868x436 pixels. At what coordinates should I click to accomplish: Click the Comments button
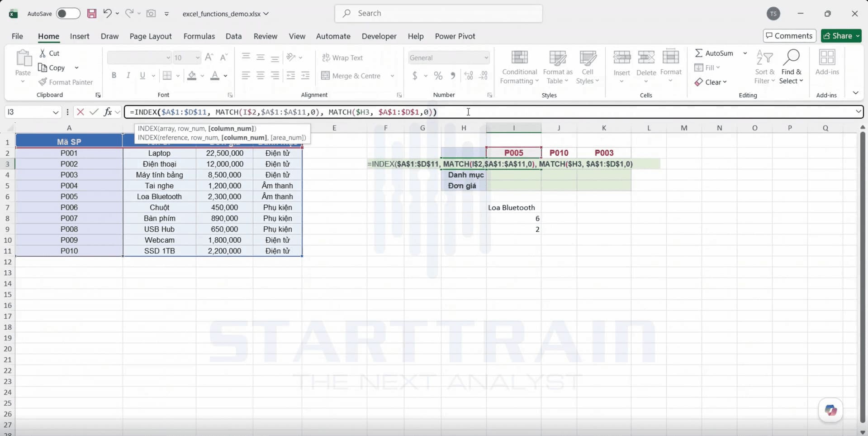789,36
